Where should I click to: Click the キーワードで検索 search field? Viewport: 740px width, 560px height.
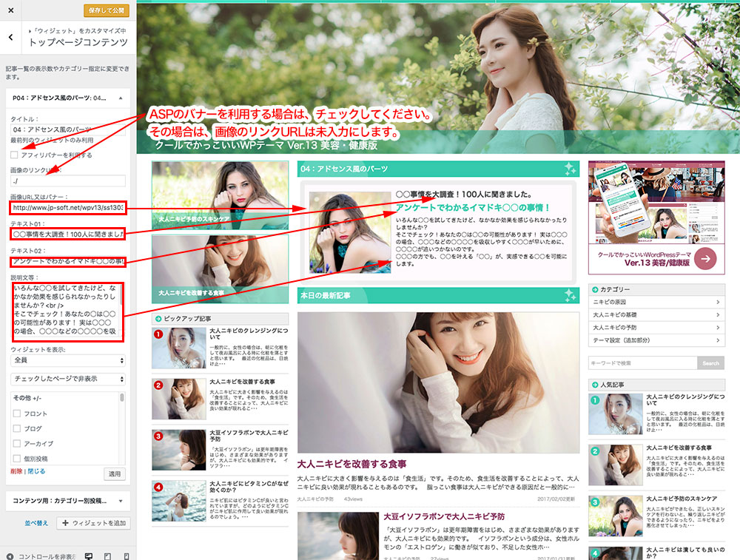click(643, 363)
